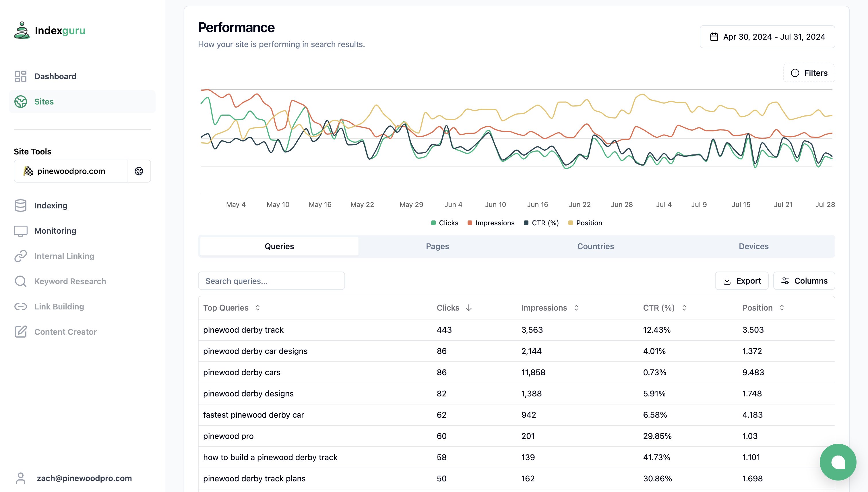Screen dimensions: 868x492
Task: Toggle the Position series in chart legend
Action: [x=585, y=223]
